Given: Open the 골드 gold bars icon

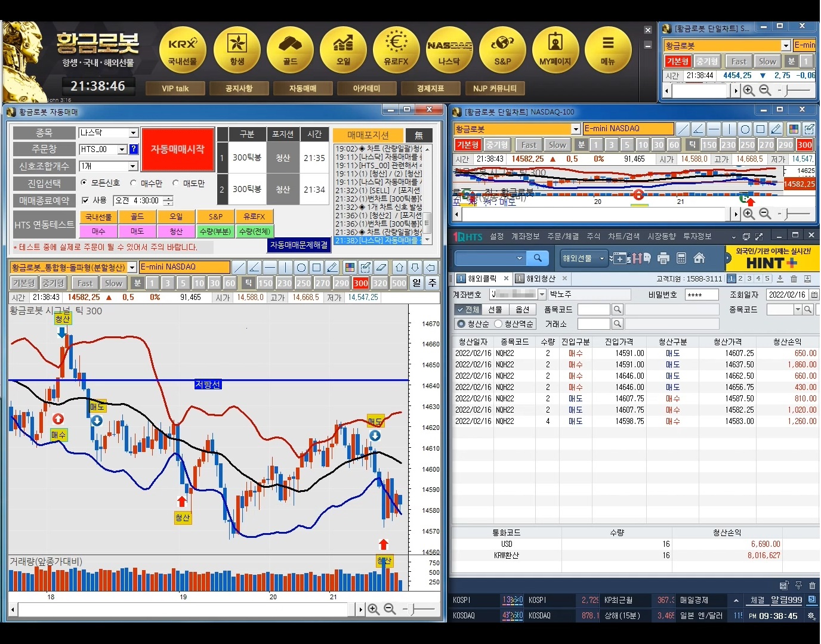Looking at the screenshot, I should 290,49.
